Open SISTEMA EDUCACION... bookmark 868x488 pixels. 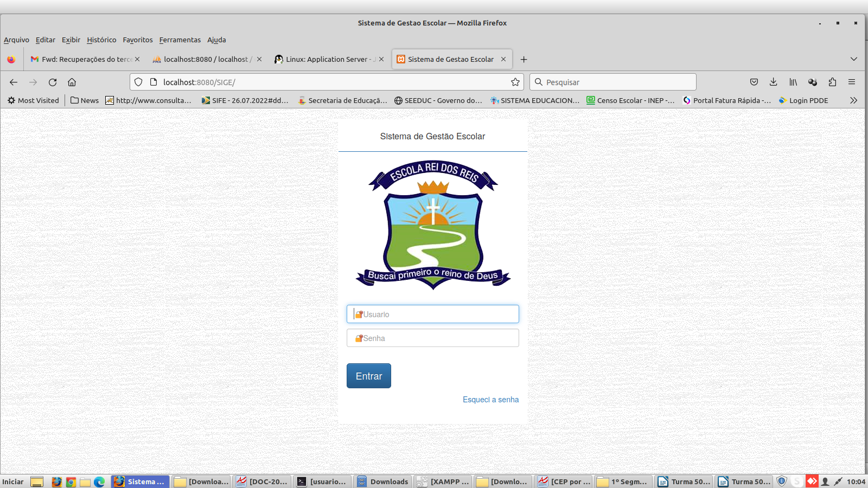click(x=535, y=100)
